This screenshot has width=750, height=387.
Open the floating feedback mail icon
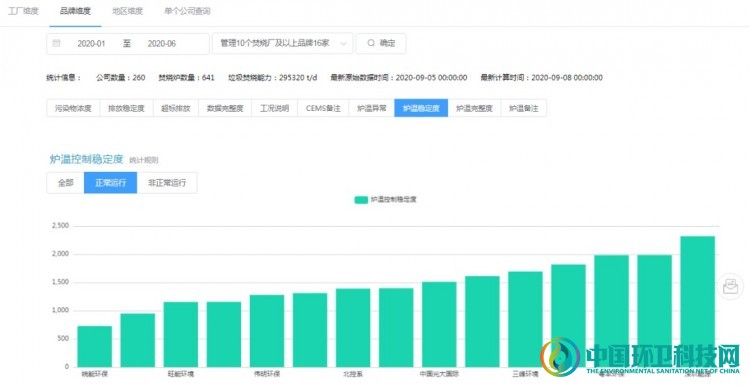tap(730, 287)
